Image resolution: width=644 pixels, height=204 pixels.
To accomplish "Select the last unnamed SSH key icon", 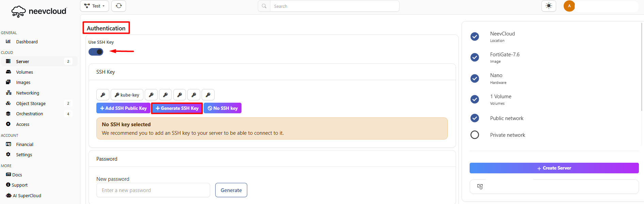I will pos(208,95).
